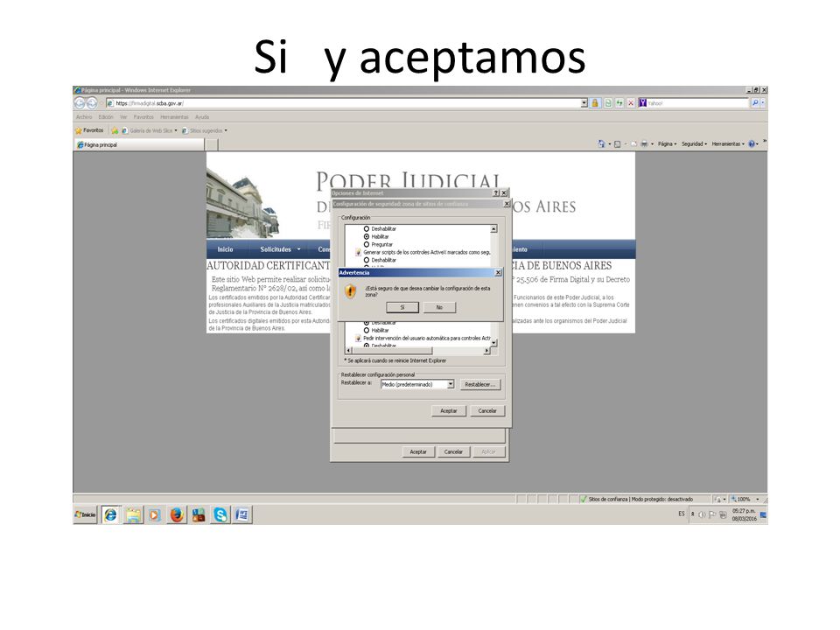This screenshot has width=840, height=630.
Task: Click the new tab button
Action: point(212,144)
